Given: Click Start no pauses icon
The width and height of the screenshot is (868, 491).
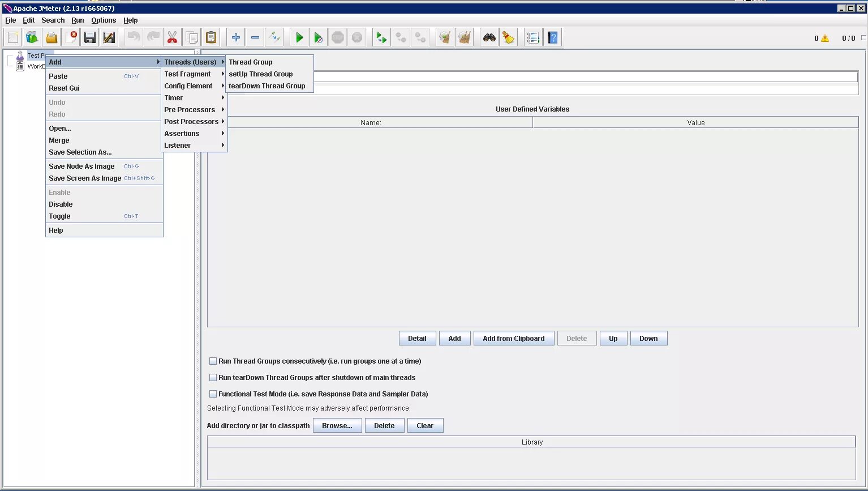Looking at the screenshot, I should [318, 38].
